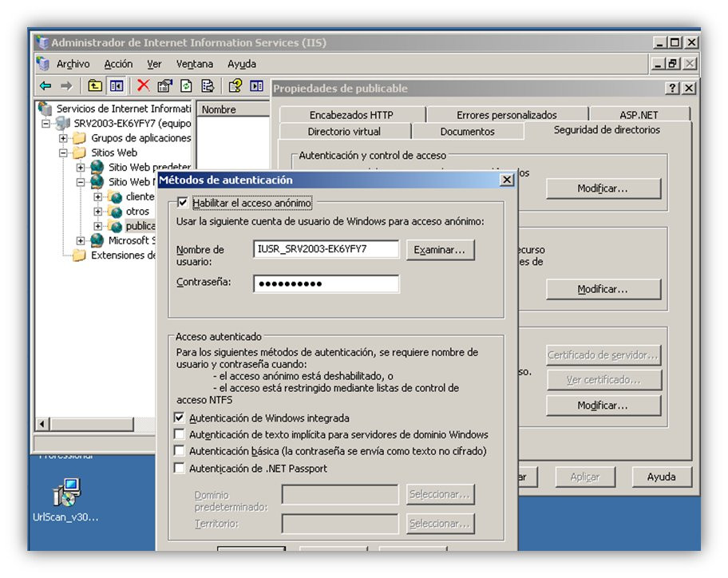
Task: Click the action pane toggle icon after Help
Action: (256, 85)
